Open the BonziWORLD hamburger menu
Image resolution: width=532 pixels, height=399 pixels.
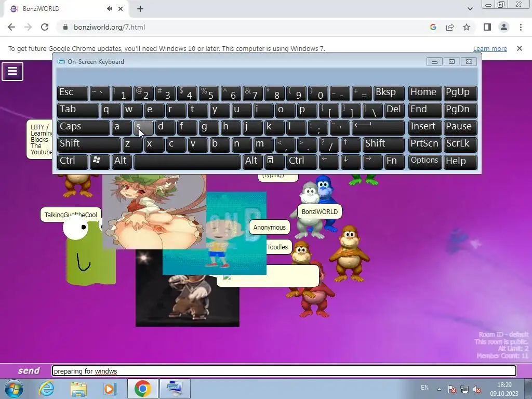(x=12, y=71)
